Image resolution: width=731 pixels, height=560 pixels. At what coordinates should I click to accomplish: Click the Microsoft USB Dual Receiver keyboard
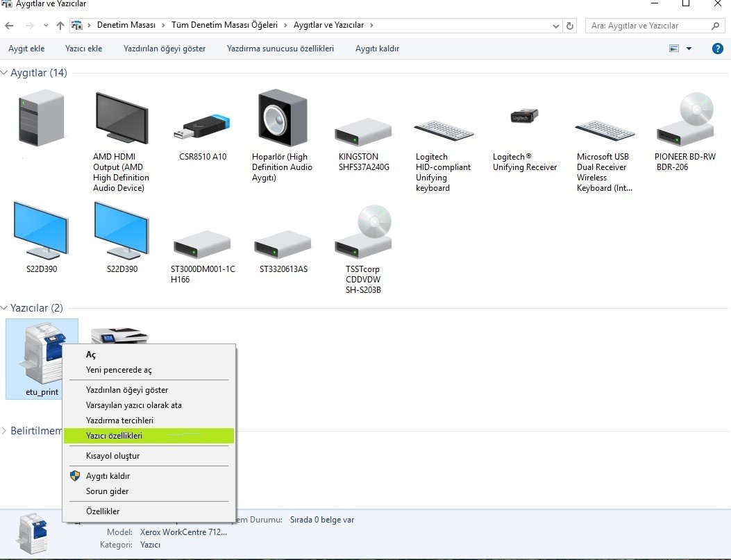tap(605, 130)
